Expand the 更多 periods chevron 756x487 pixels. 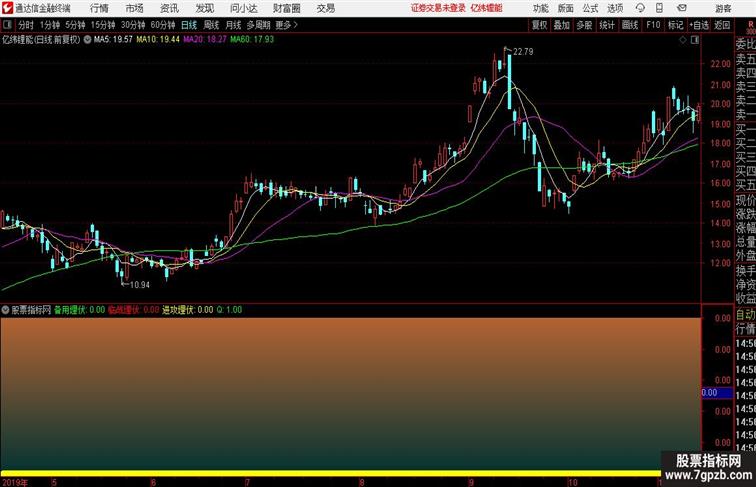click(287, 25)
